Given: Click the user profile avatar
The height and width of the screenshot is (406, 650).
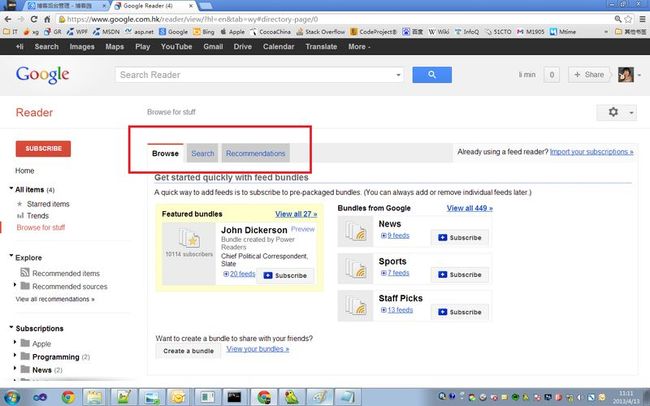Looking at the screenshot, I should 626,75.
